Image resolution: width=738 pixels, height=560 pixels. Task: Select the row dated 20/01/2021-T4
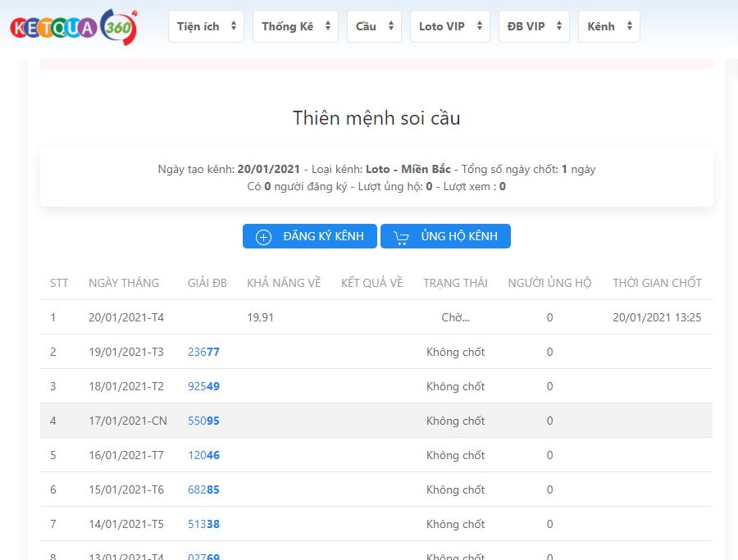pos(126,317)
